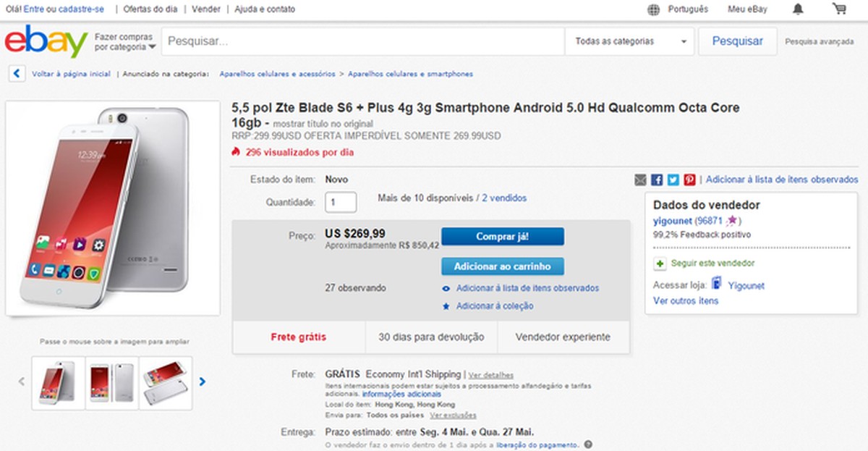Click the Comprar já! button

(503, 237)
